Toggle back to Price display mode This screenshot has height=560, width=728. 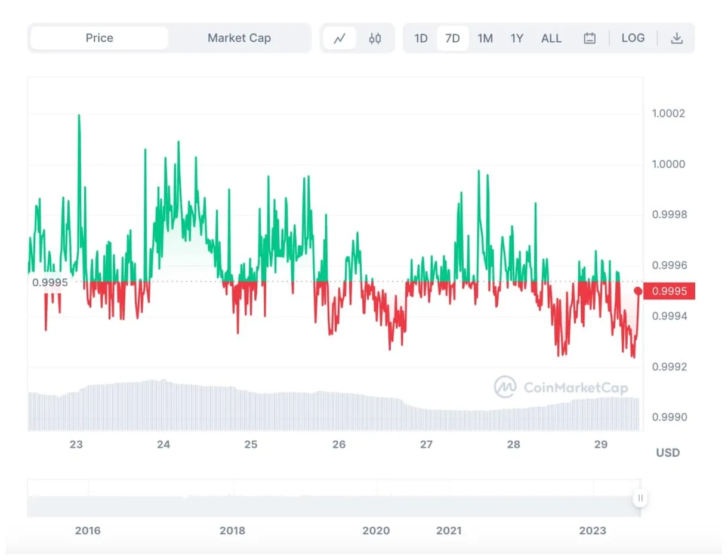tap(98, 38)
